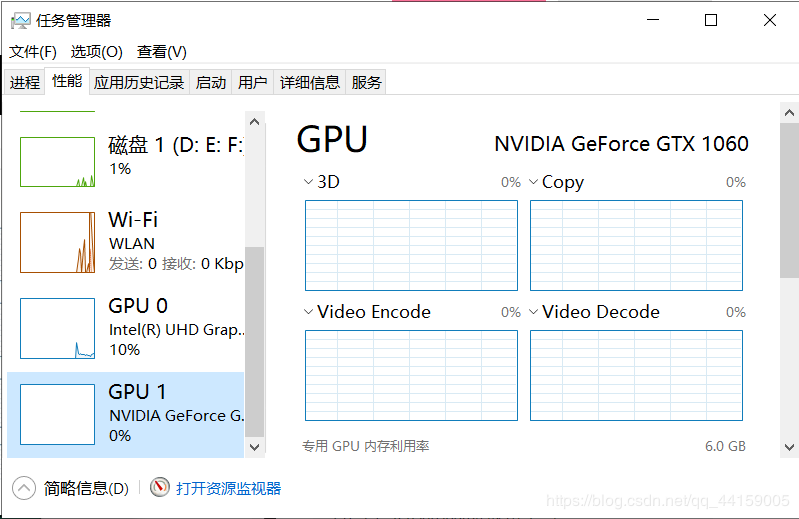799x519 pixels.
Task: Click the left panel scroll-down arrow
Action: pos(254,447)
